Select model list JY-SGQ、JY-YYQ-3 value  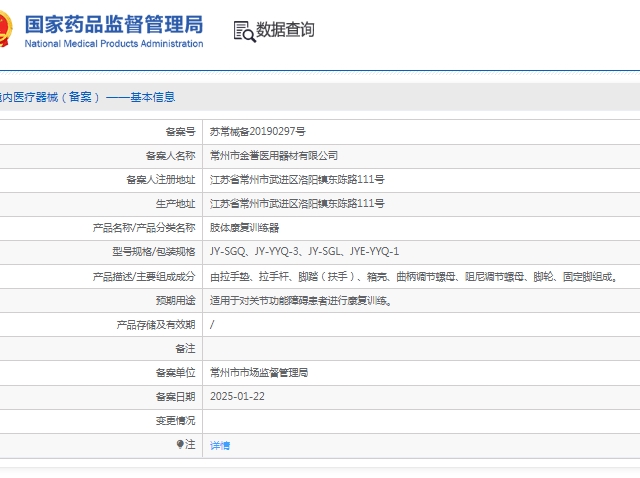(304, 251)
